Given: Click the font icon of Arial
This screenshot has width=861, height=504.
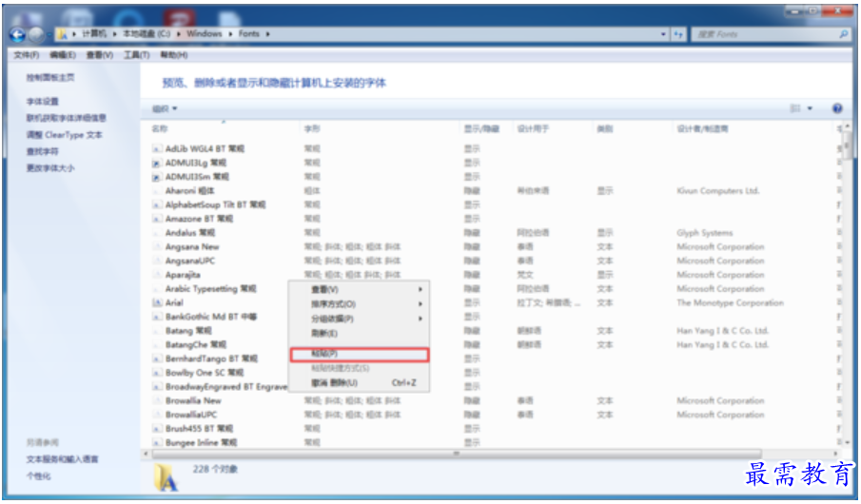Looking at the screenshot, I should [x=156, y=302].
